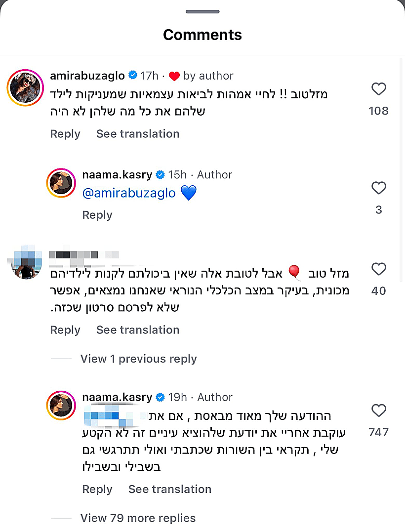Open amirabuzaglo's profile picture
The image size is (405, 532).
pos(25,88)
